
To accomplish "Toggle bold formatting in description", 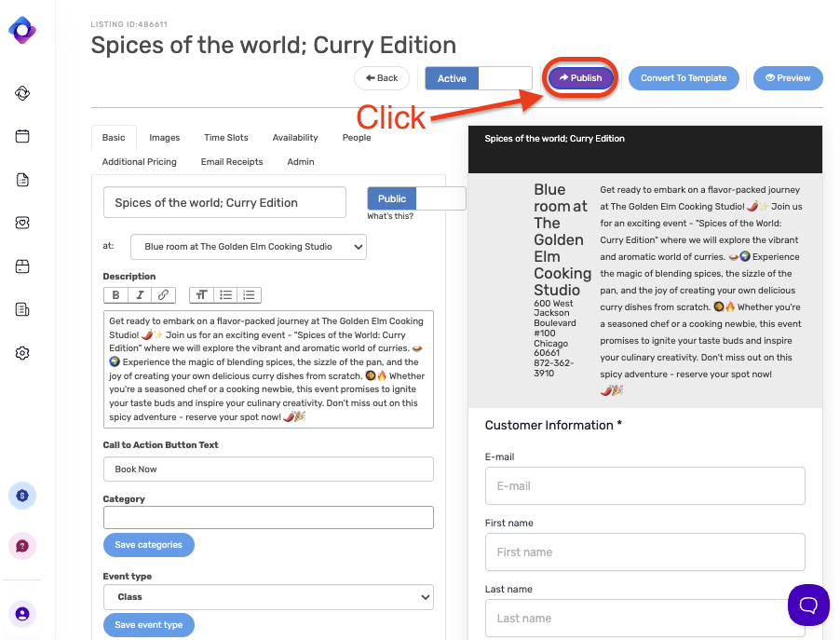I will (x=115, y=294).
